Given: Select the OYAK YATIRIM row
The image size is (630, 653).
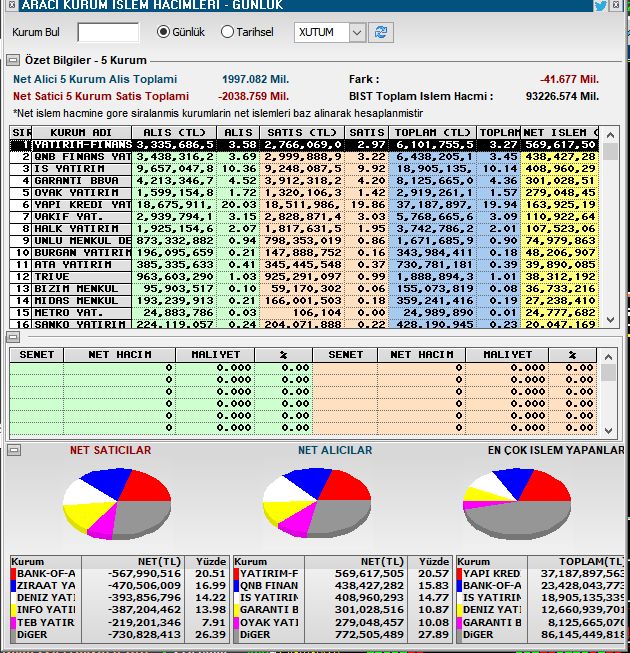Looking at the screenshot, I should 304,193.
